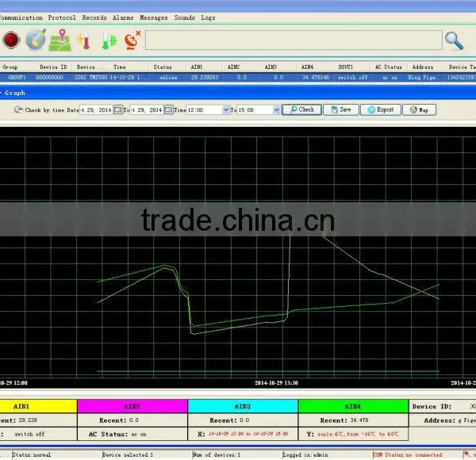Expand the end time 15:00 dropdown

coord(276,109)
